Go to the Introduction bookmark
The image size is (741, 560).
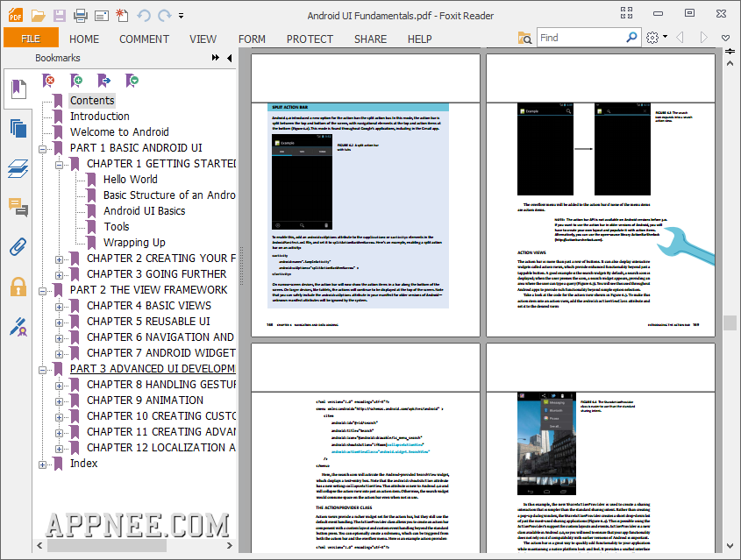point(100,117)
